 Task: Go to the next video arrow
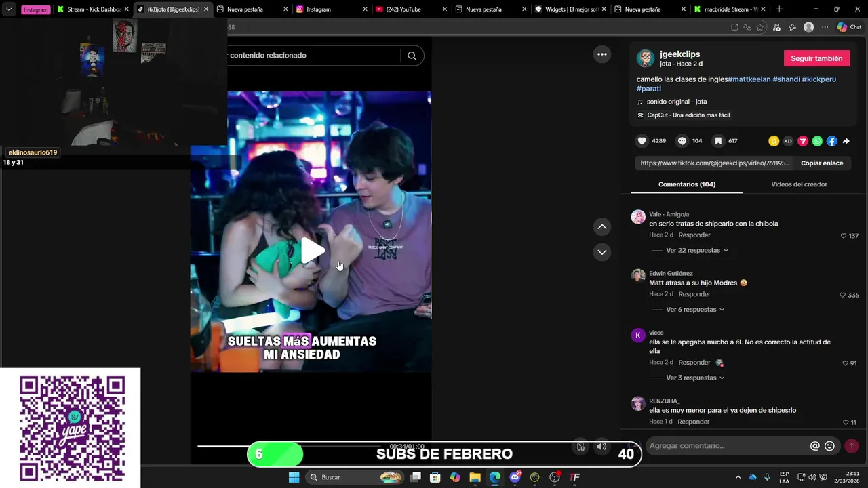pyautogui.click(x=601, y=252)
